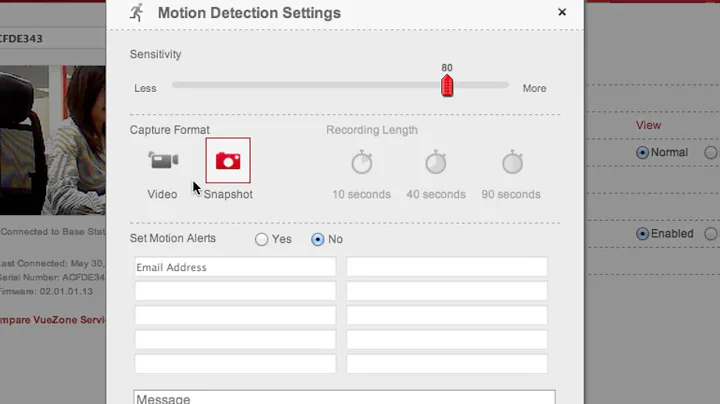Choose the 10 seconds timer icon

pos(362,162)
